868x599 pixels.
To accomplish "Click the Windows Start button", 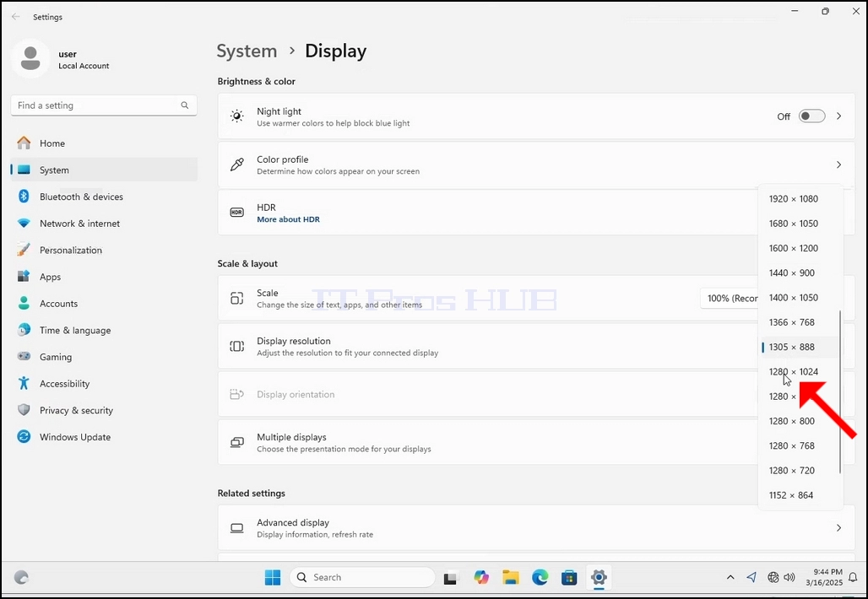I will tap(273, 577).
